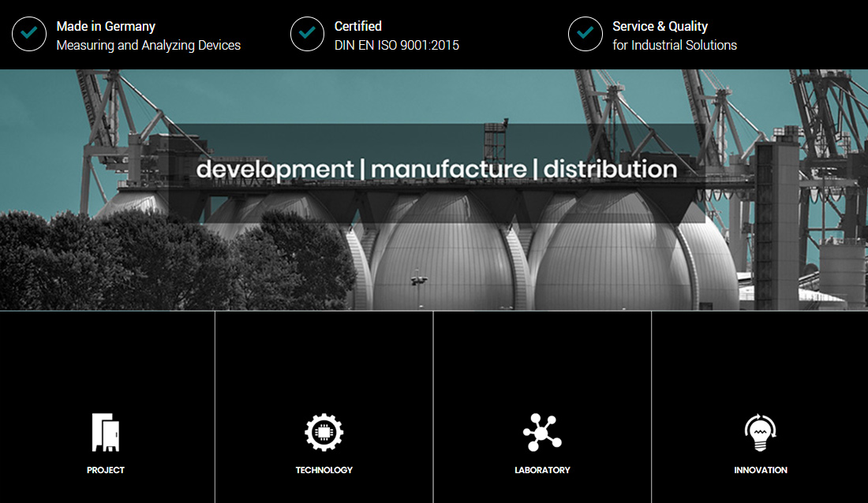Viewport: 868px width, 503px height.
Task: Click the Technology gear chip icon
Action: coord(324,432)
